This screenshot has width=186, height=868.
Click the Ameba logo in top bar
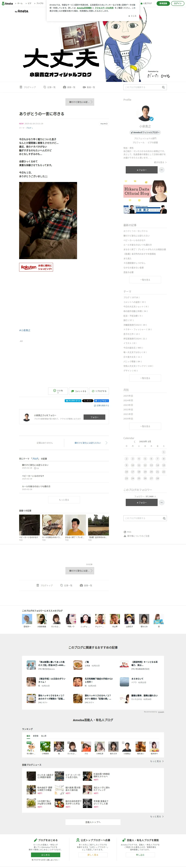[7, 3]
